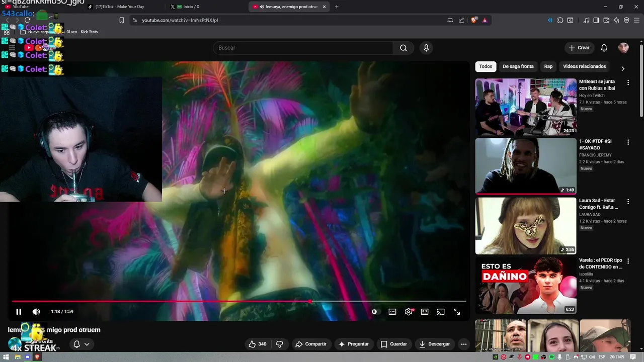Open the Leo AI sparkle icon in the toolbar
644x362 pixels.
click(616, 20)
